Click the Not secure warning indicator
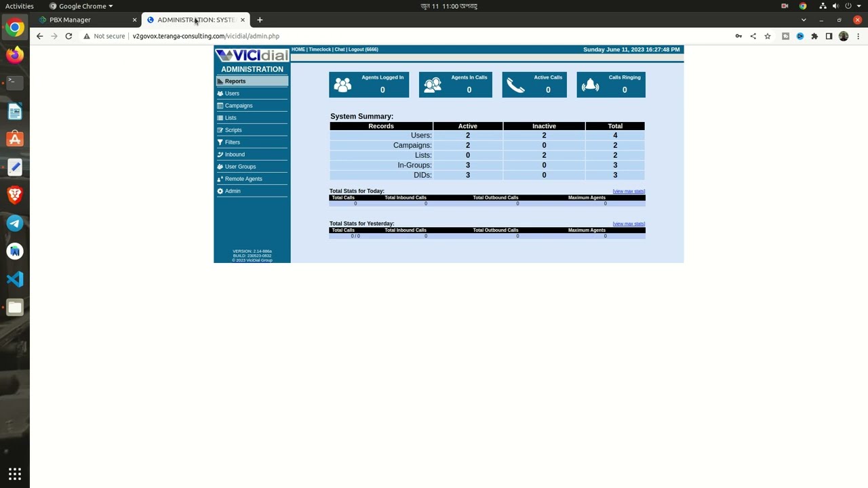Viewport: 868px width, 488px height. [x=104, y=36]
